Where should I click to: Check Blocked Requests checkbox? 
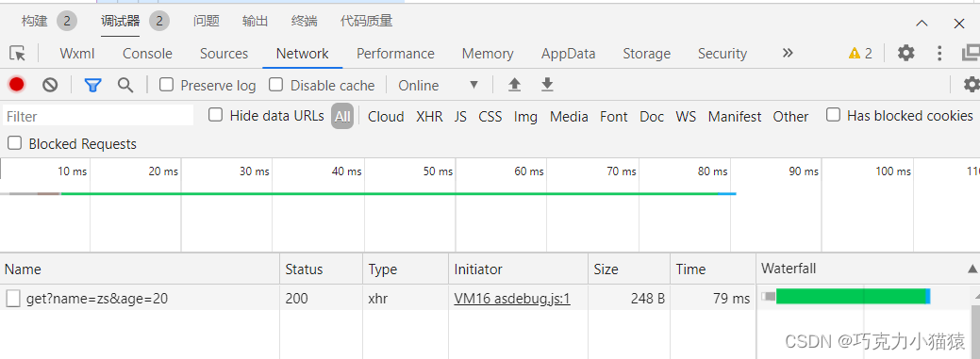[14, 143]
